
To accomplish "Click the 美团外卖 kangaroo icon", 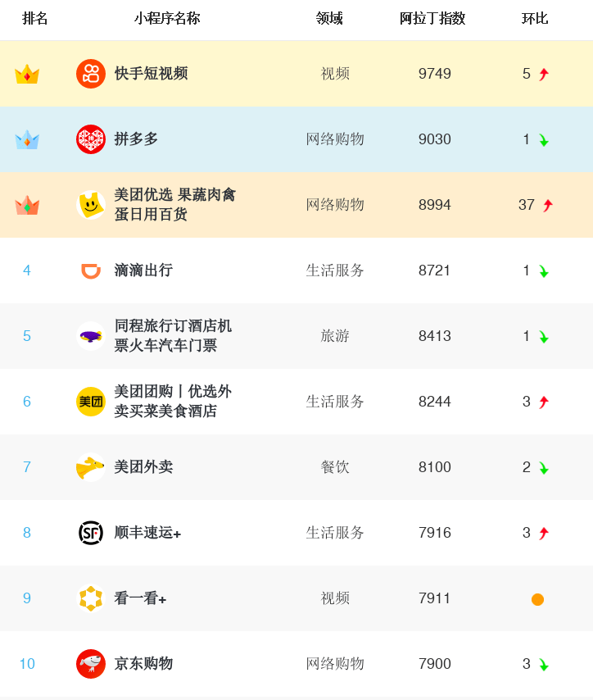I will pyautogui.click(x=91, y=467).
